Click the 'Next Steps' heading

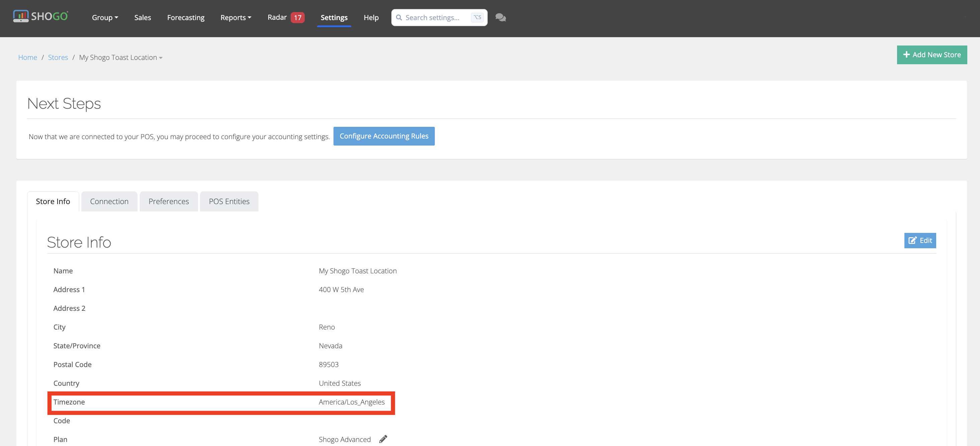64,103
